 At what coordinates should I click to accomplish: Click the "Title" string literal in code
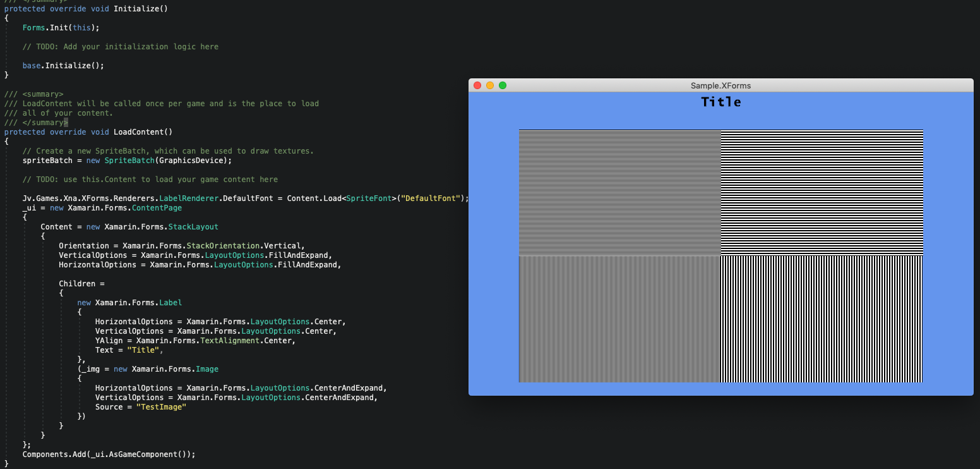tap(143, 350)
